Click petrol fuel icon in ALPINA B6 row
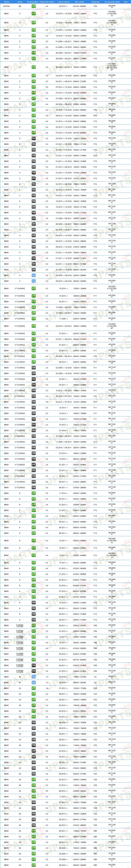The width and height of the screenshot is (131, 868). [x=34, y=6]
